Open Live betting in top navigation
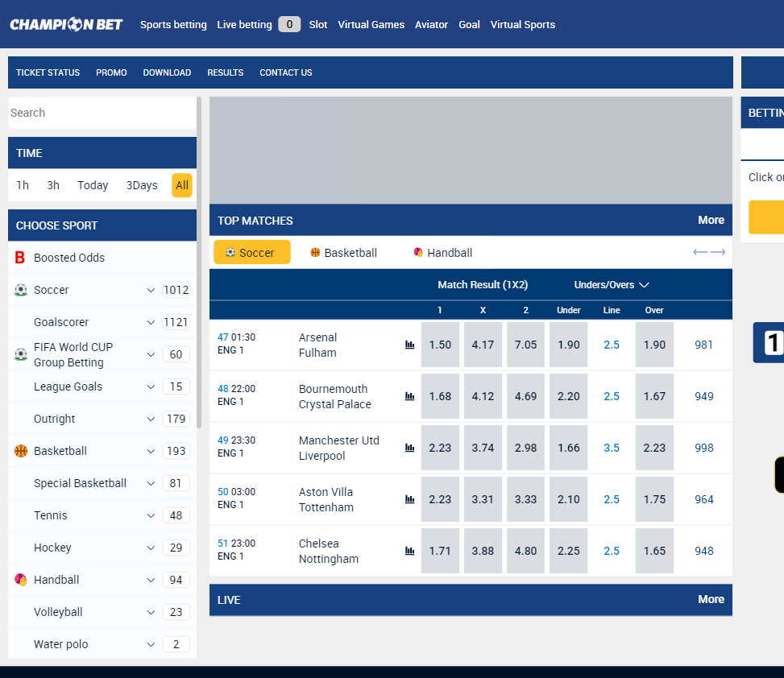This screenshot has width=784, height=678. 244,24
